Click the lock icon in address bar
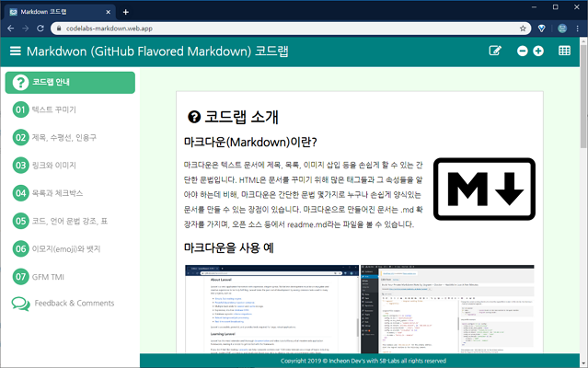Viewport: 588px width, 368px height. point(59,29)
